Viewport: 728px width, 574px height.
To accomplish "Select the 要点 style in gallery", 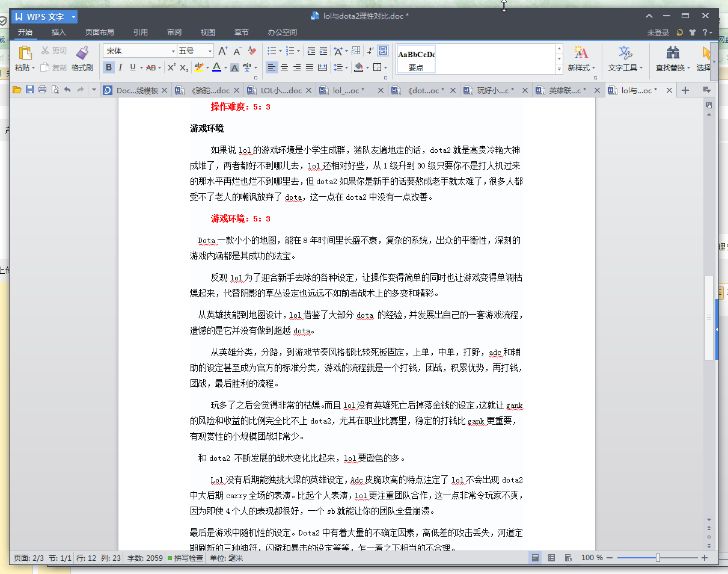I will click(x=416, y=59).
